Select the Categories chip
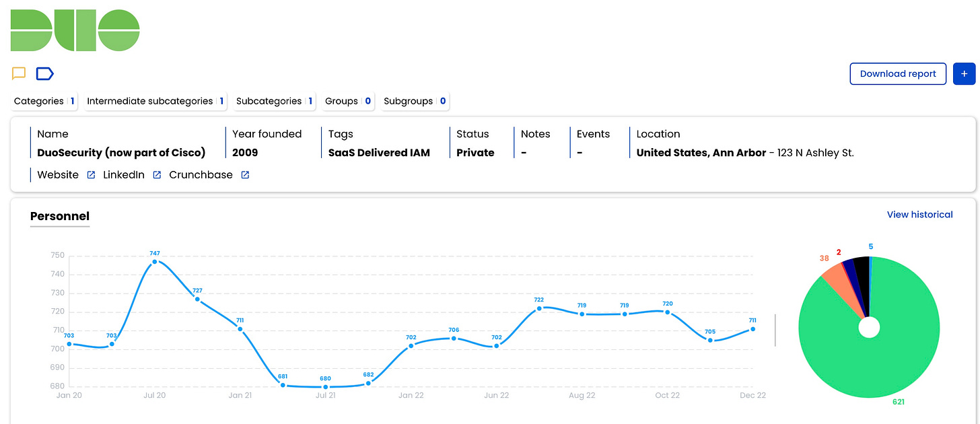 44,101
